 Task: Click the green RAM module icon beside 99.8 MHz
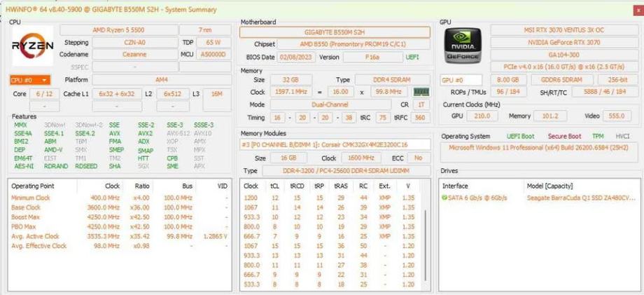[x=421, y=92]
